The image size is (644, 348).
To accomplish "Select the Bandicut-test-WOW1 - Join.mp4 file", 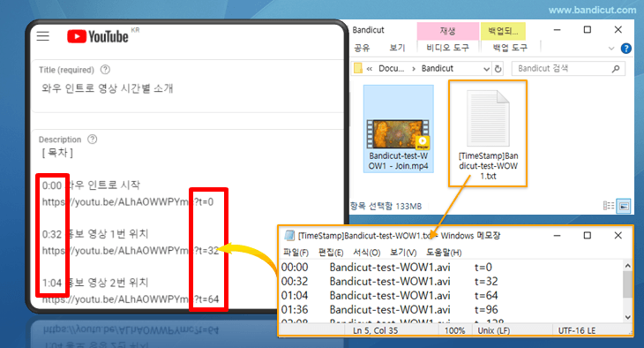I will pyautogui.click(x=398, y=129).
